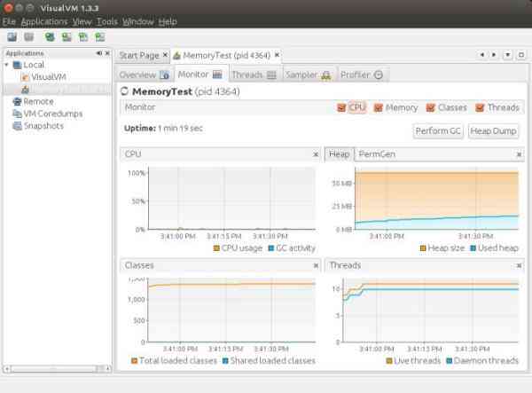
Task: Toggle the Classes checkbox
Action: [x=430, y=107]
